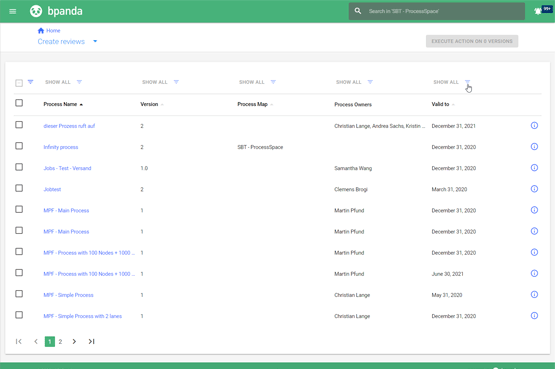Open the Process Owners filter dropdown
The width and height of the screenshot is (555, 369).
(x=370, y=82)
